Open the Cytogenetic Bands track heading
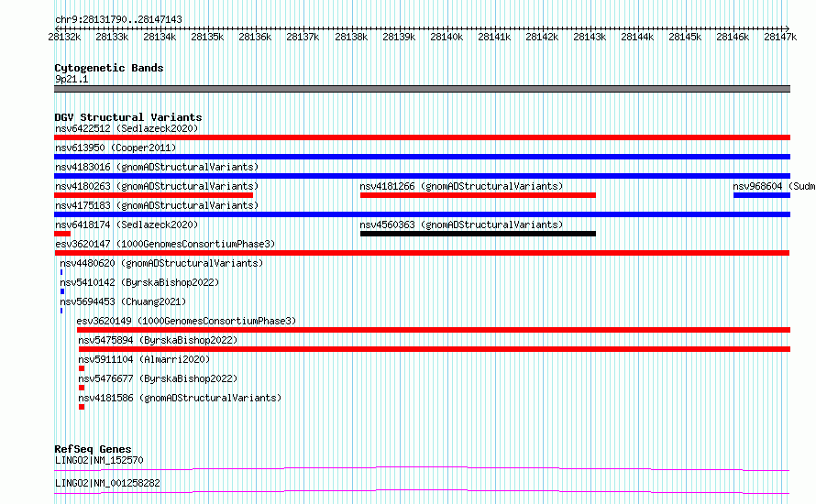The image size is (816, 504). (x=109, y=68)
